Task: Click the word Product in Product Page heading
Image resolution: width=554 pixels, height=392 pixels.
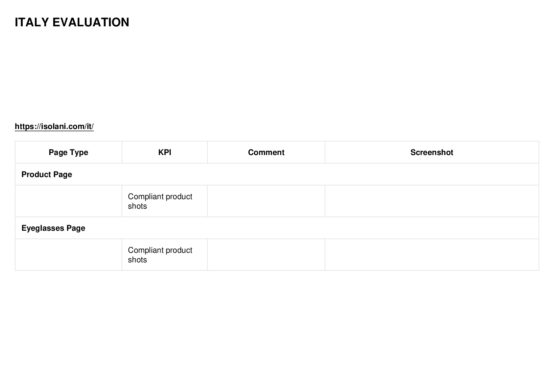Action: [35, 174]
